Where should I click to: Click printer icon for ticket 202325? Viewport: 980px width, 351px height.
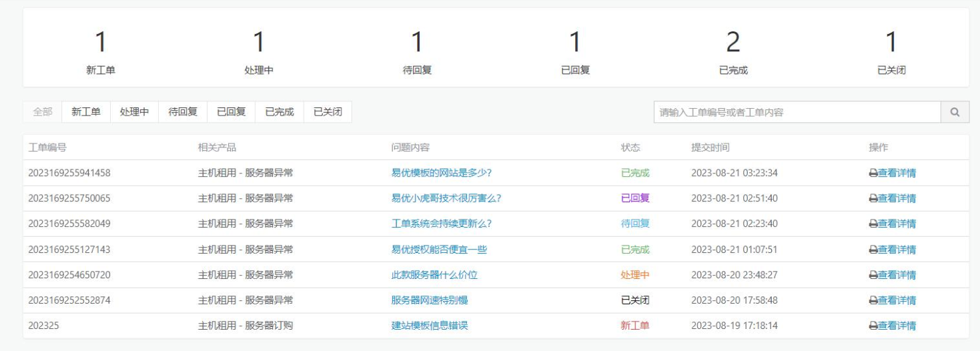click(873, 326)
